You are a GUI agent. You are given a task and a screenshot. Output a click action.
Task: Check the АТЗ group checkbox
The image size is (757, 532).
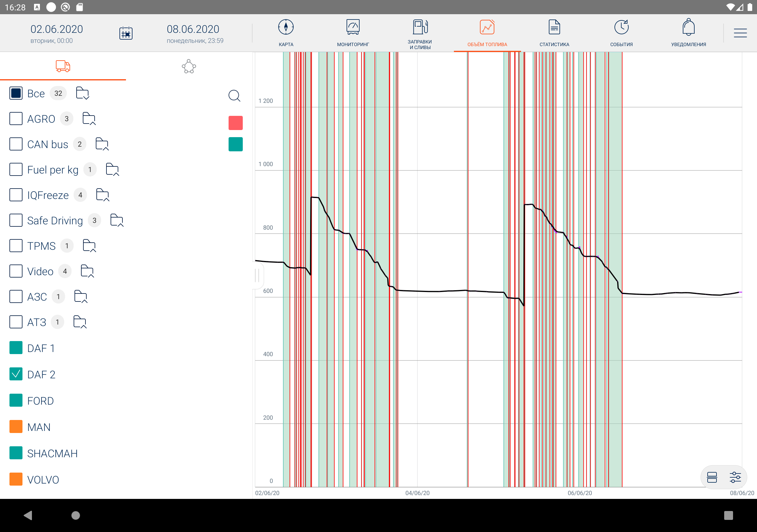point(16,322)
